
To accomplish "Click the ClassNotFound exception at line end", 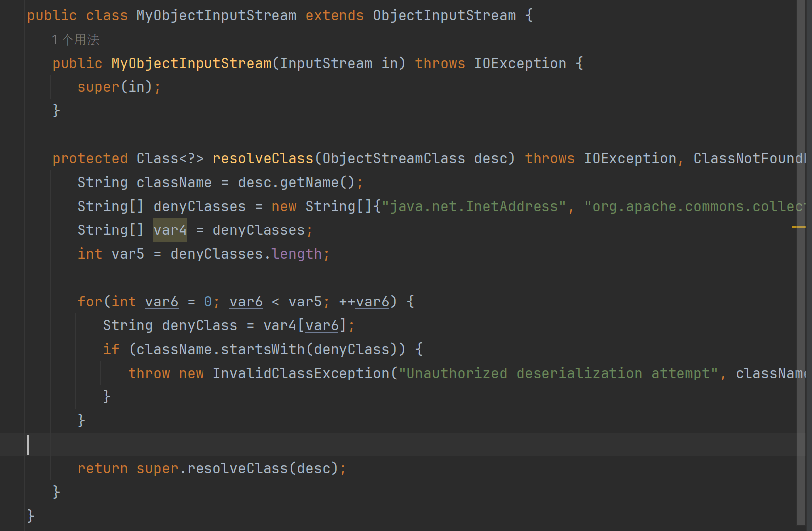I will (x=749, y=158).
